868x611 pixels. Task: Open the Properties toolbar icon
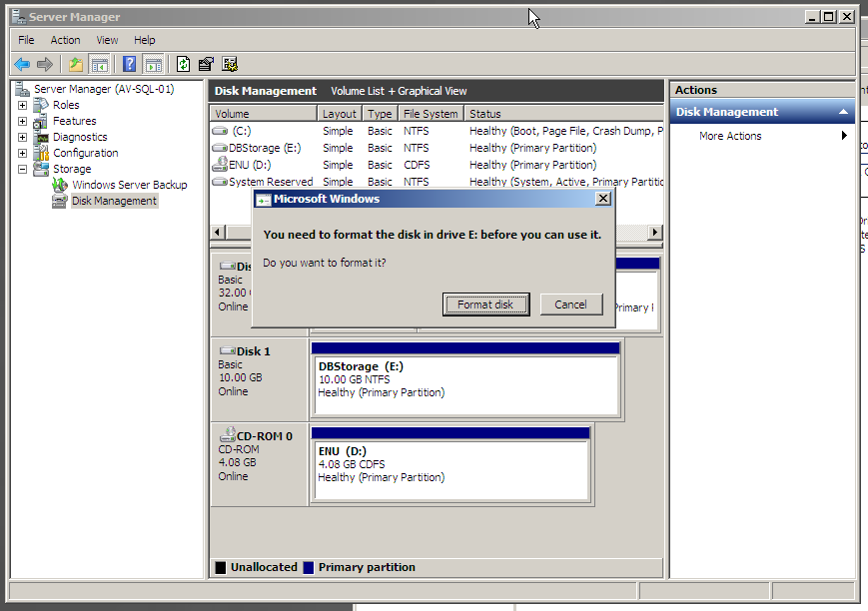(x=206, y=65)
